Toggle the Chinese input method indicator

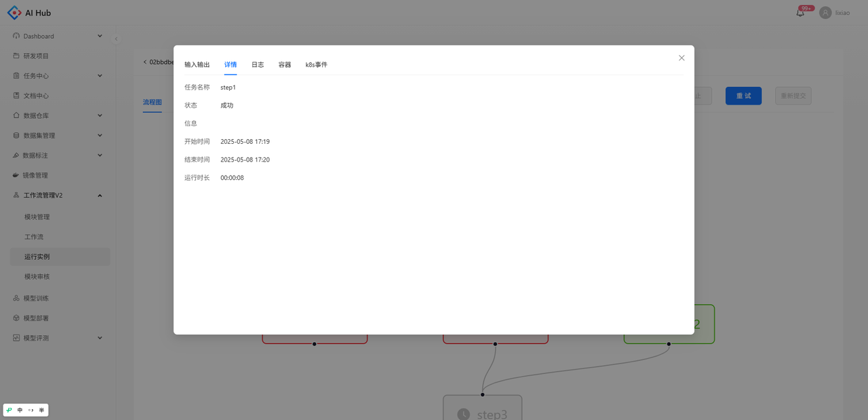20,410
